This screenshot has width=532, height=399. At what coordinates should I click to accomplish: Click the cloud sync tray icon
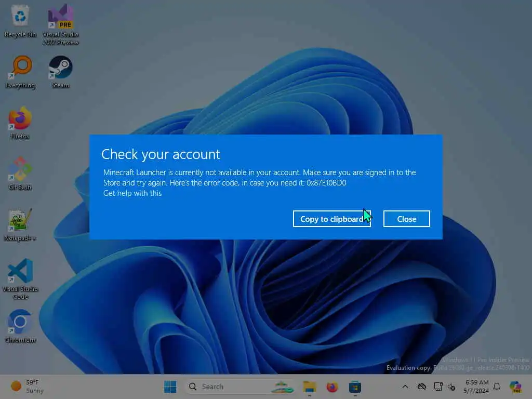tap(422, 387)
